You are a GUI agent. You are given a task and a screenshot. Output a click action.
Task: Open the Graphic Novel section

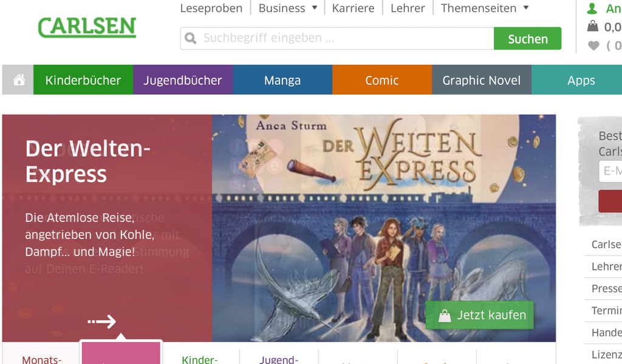(x=482, y=80)
